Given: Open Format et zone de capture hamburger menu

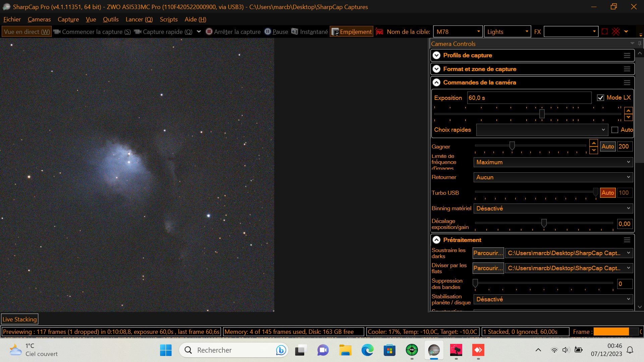Looking at the screenshot, I should 627,69.
